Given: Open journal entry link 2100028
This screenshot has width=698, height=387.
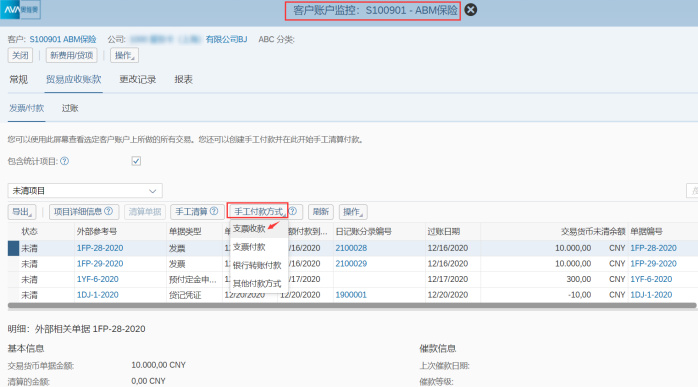Looking at the screenshot, I should tap(351, 248).
